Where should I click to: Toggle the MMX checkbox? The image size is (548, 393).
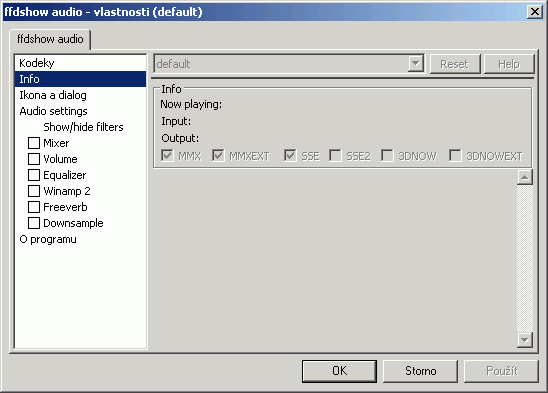167,156
